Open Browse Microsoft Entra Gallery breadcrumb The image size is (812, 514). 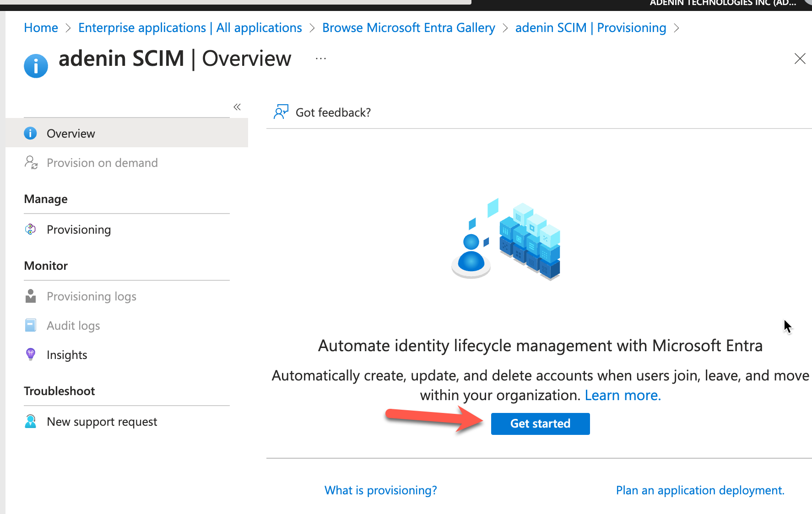(x=408, y=28)
